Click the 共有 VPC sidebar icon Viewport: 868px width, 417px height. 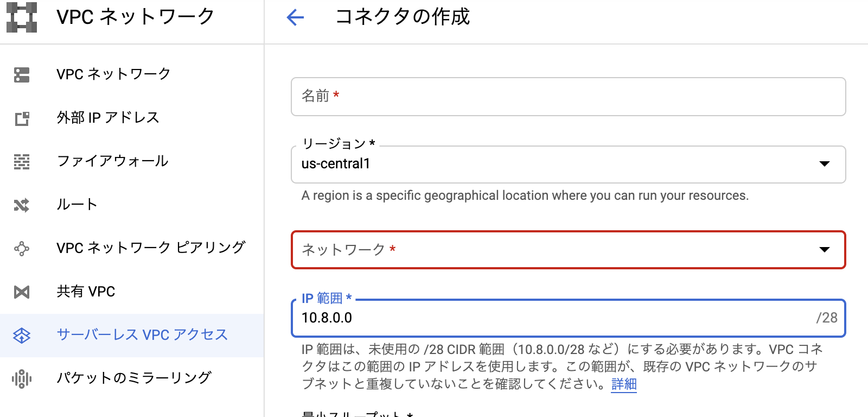point(22,292)
